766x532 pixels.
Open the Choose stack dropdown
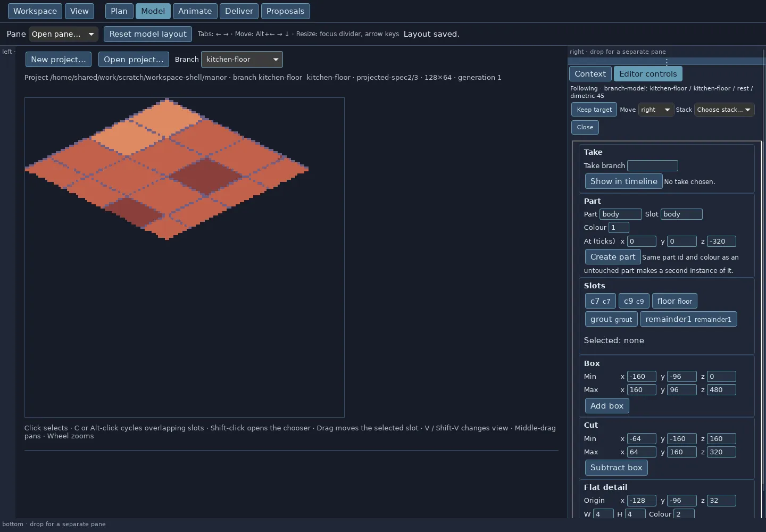[725, 110]
